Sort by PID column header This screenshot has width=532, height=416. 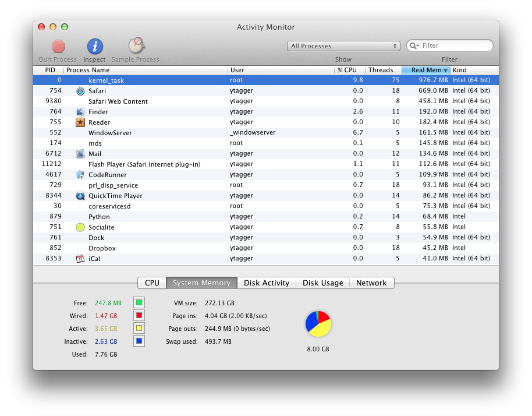click(x=48, y=70)
